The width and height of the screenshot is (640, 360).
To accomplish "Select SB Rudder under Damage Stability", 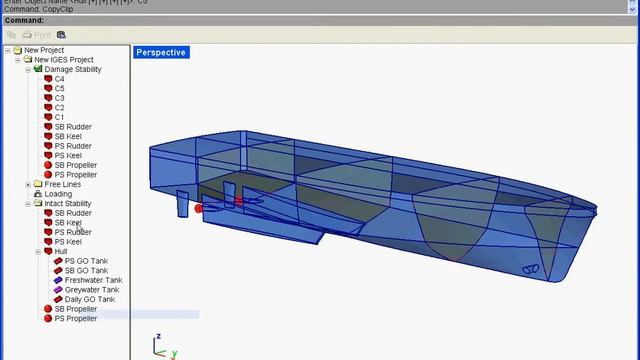I will (x=73, y=127).
